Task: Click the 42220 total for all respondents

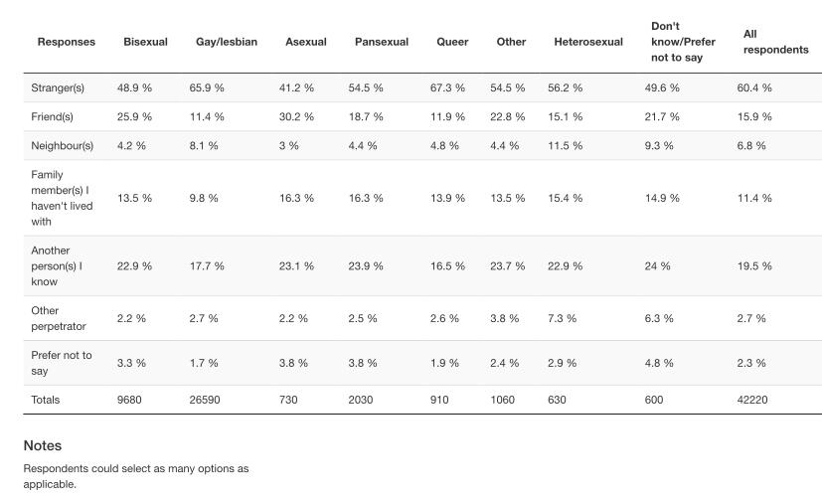Action: 751,400
